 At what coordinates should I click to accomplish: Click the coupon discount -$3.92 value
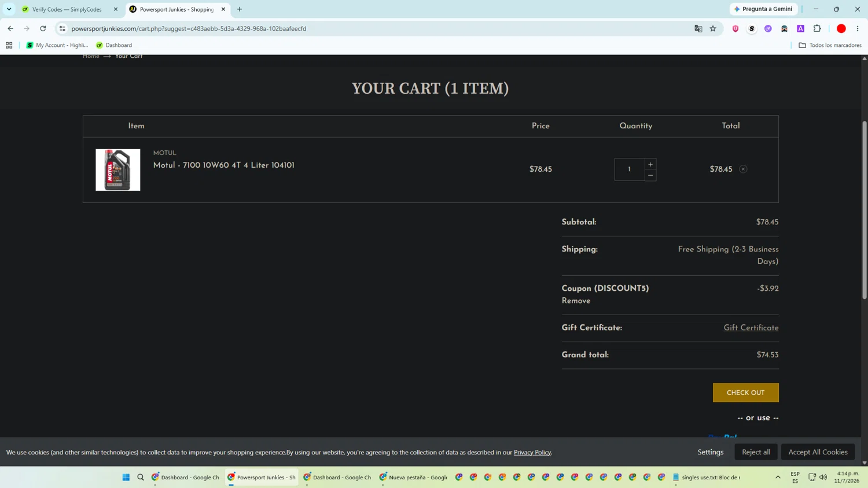768,289
